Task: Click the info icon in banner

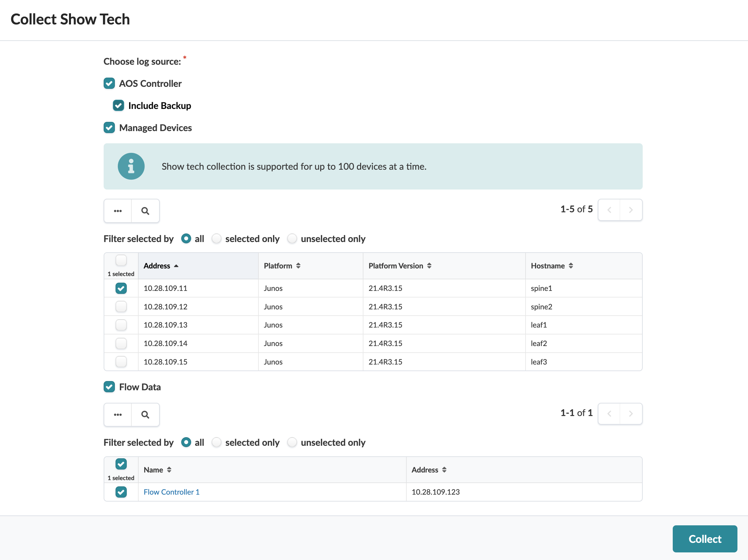Action: click(131, 166)
